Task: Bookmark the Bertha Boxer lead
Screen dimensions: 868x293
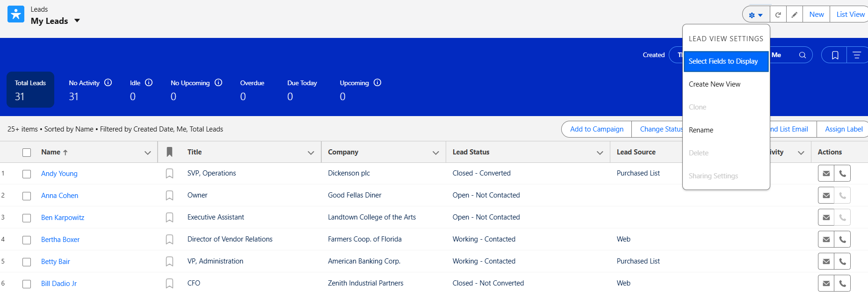Action: [169, 240]
